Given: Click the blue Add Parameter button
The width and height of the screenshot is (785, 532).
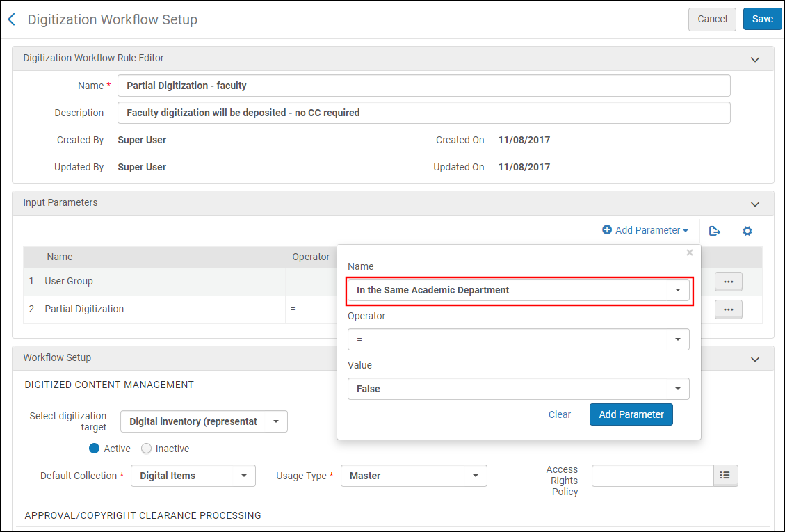Looking at the screenshot, I should (631, 414).
